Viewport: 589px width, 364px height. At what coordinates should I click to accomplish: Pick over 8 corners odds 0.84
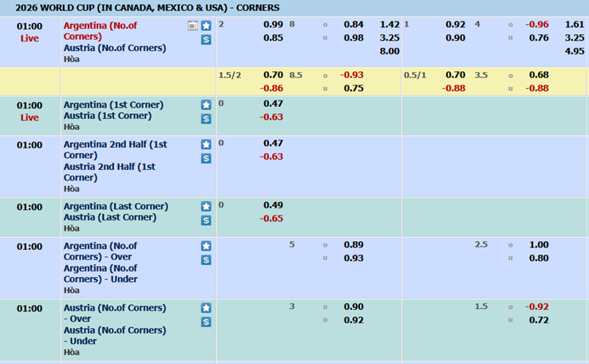(354, 25)
